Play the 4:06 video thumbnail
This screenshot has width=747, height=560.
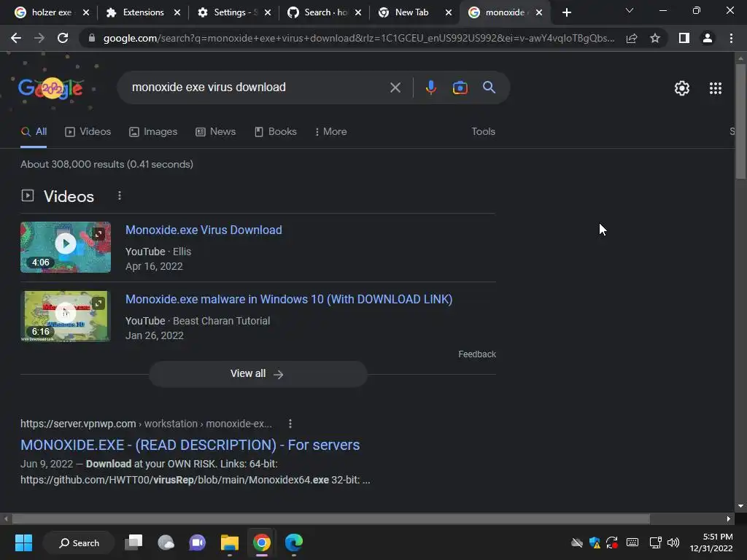[x=65, y=247]
